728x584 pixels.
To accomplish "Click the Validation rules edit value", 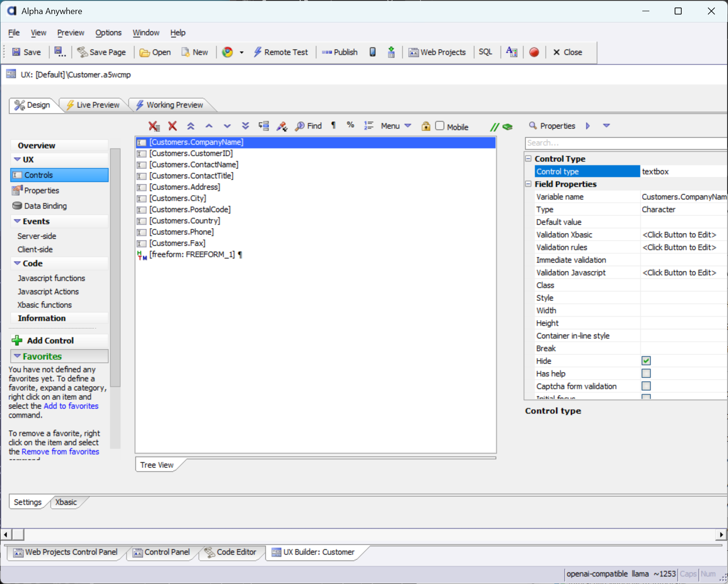I will pyautogui.click(x=679, y=248).
